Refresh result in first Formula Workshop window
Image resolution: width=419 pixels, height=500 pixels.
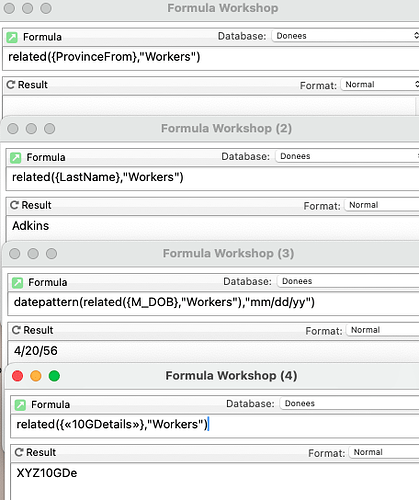pyautogui.click(x=11, y=85)
